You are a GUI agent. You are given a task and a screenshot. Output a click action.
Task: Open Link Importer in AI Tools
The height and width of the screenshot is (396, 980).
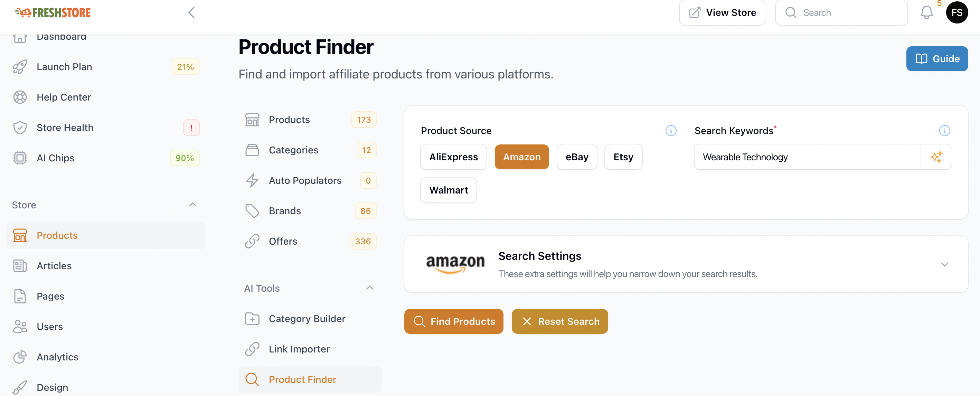click(299, 349)
